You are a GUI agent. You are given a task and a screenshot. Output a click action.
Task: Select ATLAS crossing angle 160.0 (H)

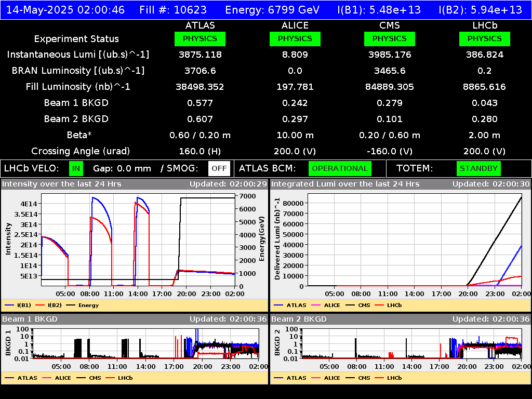point(200,151)
